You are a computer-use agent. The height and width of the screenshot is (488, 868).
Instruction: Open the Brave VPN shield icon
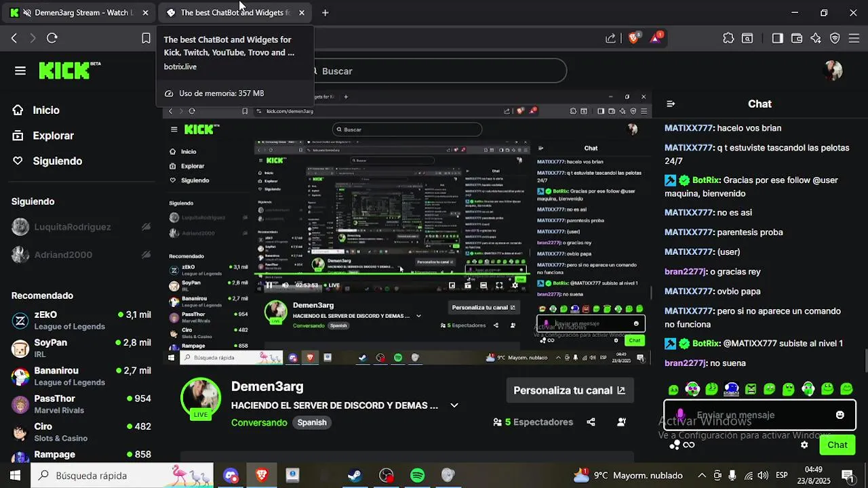(x=835, y=38)
